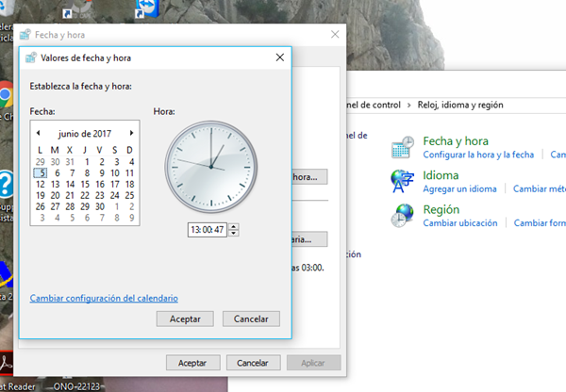Click the Idioma globe icon
The width and height of the screenshot is (566, 392).
click(x=403, y=182)
